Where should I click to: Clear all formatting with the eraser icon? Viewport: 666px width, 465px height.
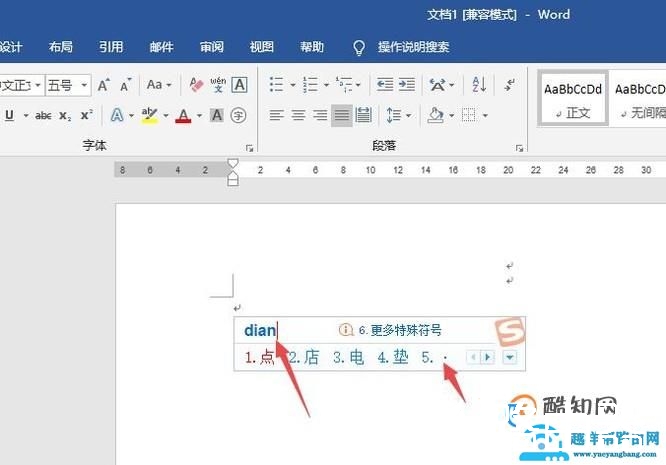coord(196,85)
